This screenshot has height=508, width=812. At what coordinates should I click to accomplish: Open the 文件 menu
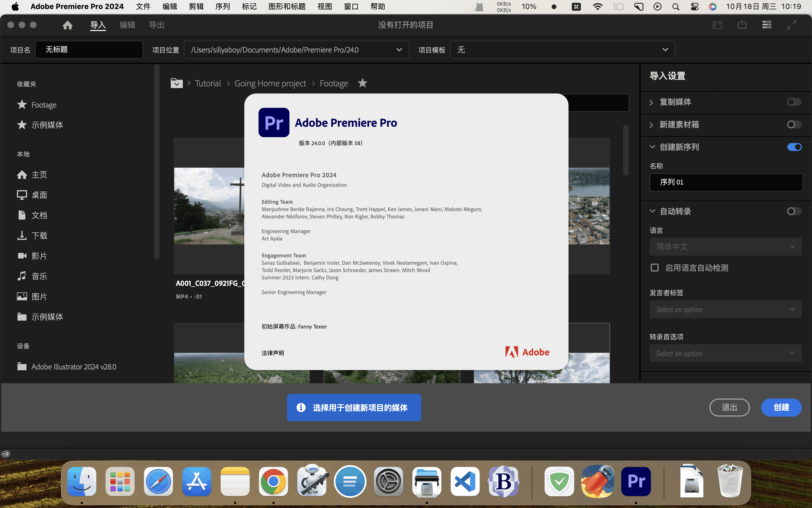(143, 7)
